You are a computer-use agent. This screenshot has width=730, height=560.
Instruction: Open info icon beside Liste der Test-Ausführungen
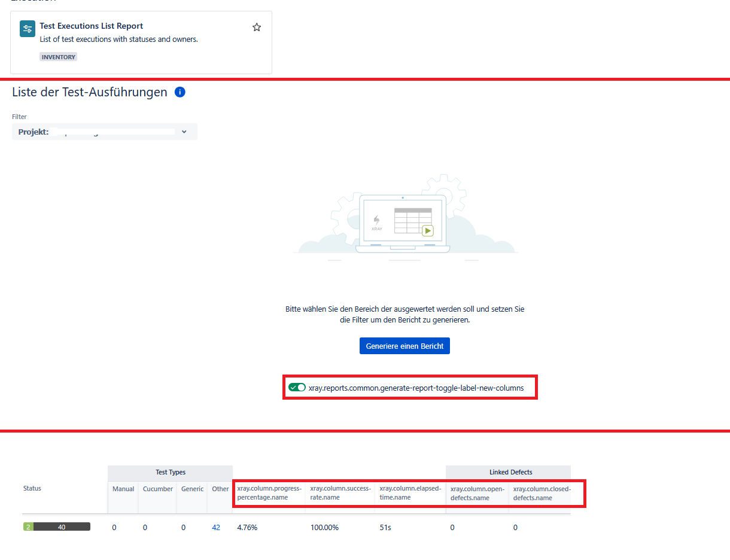click(180, 92)
